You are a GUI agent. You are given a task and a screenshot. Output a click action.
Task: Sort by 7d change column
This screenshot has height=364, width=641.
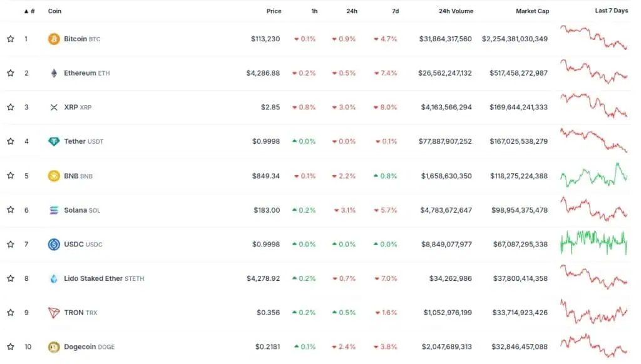pos(396,11)
